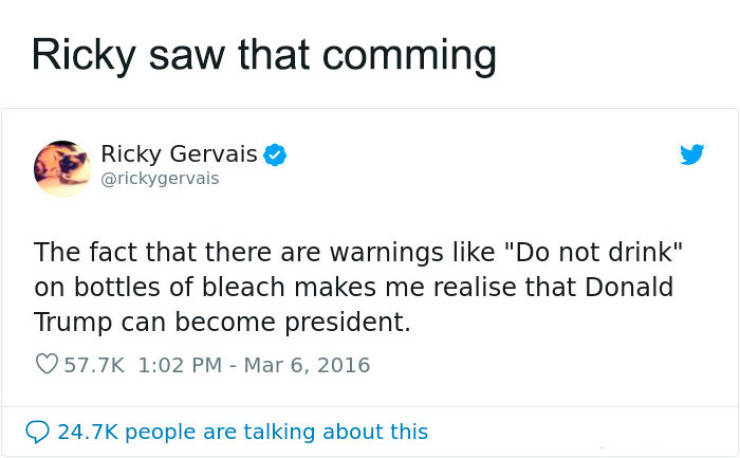Image resolution: width=740 pixels, height=458 pixels.
Task: Click the Mar 6, 2016 date
Action: click(x=307, y=365)
